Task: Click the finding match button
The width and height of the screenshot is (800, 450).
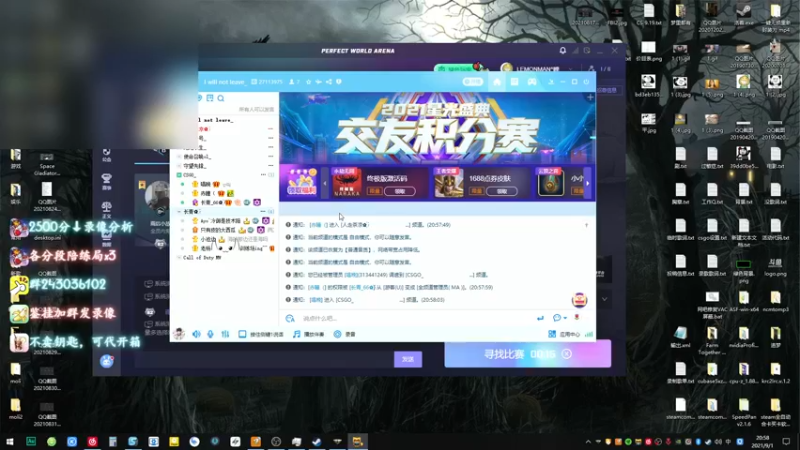Action: click(528, 354)
